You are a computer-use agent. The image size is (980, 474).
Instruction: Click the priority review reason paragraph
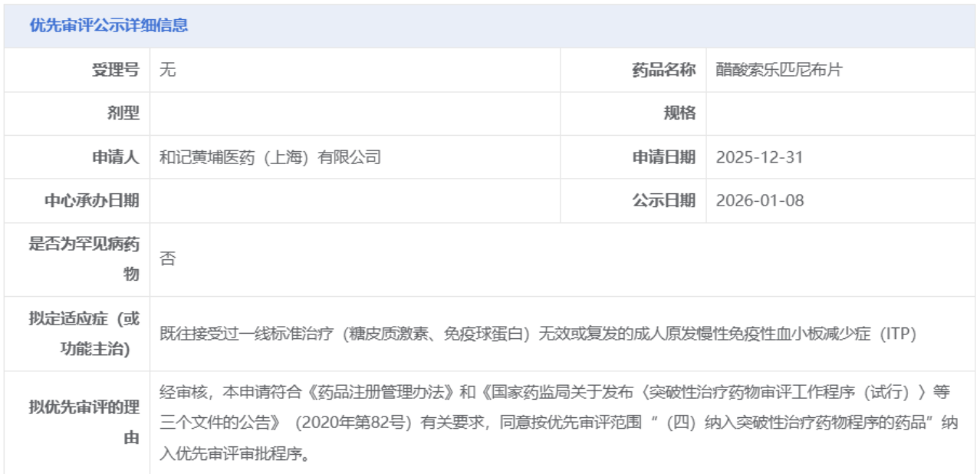558,423
